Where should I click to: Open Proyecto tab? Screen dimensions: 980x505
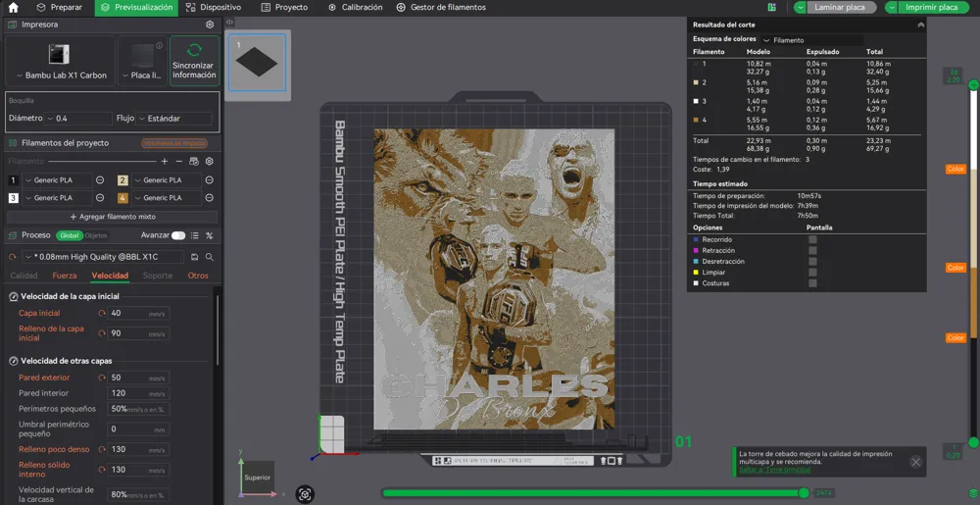click(x=284, y=8)
